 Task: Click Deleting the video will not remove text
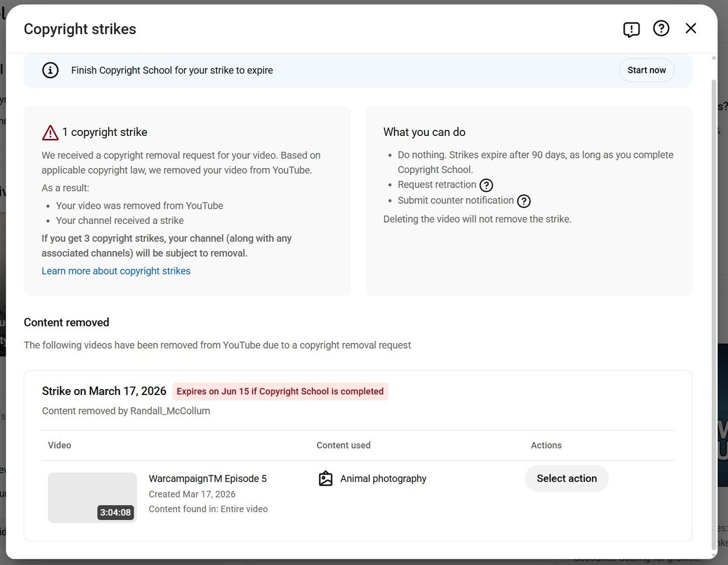(x=477, y=219)
